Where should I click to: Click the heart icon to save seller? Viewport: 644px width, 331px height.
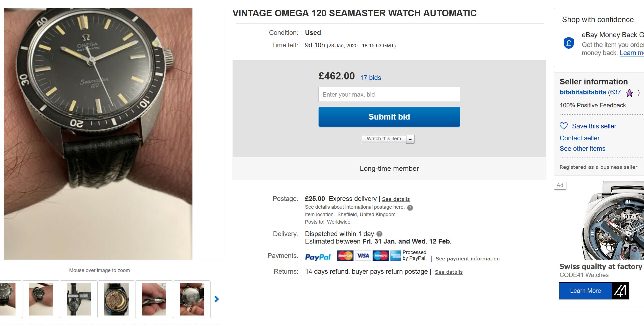click(564, 126)
